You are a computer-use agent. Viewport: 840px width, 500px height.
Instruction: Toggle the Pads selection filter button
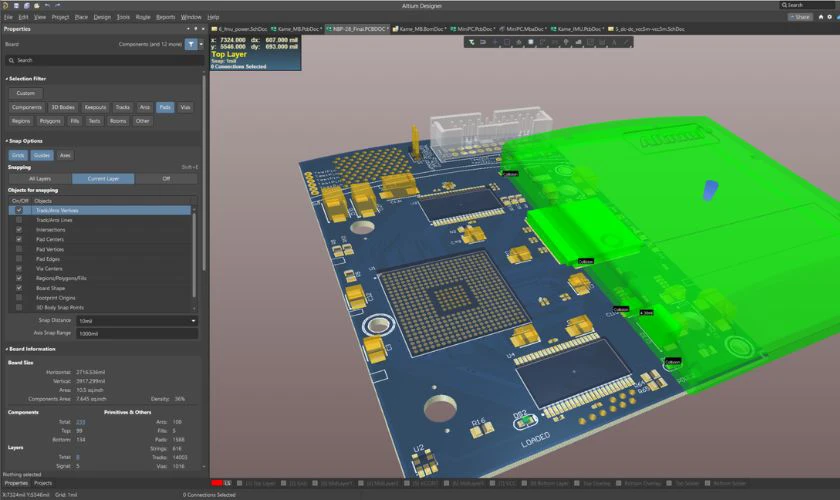pos(165,108)
